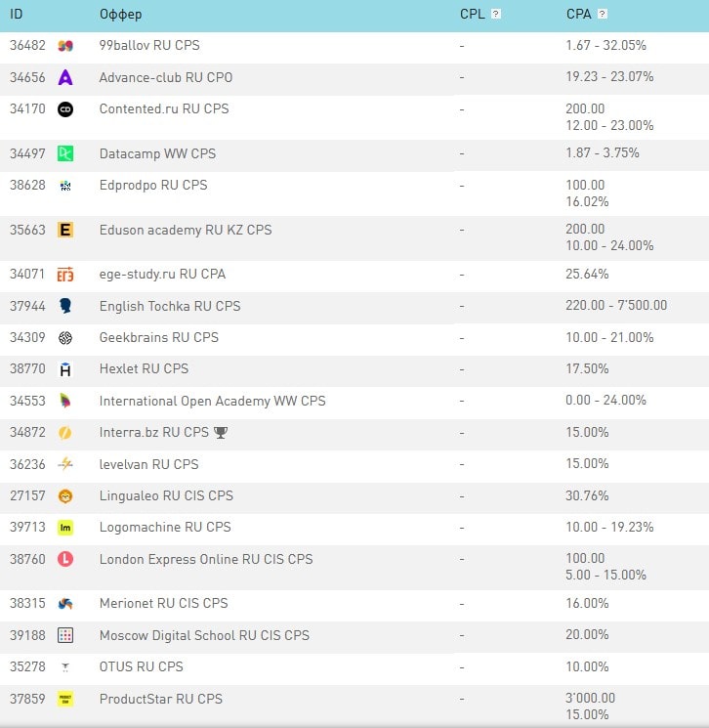Open the Hexlet RU CPS offer
Screen dimensions: 709x728
[x=144, y=368]
